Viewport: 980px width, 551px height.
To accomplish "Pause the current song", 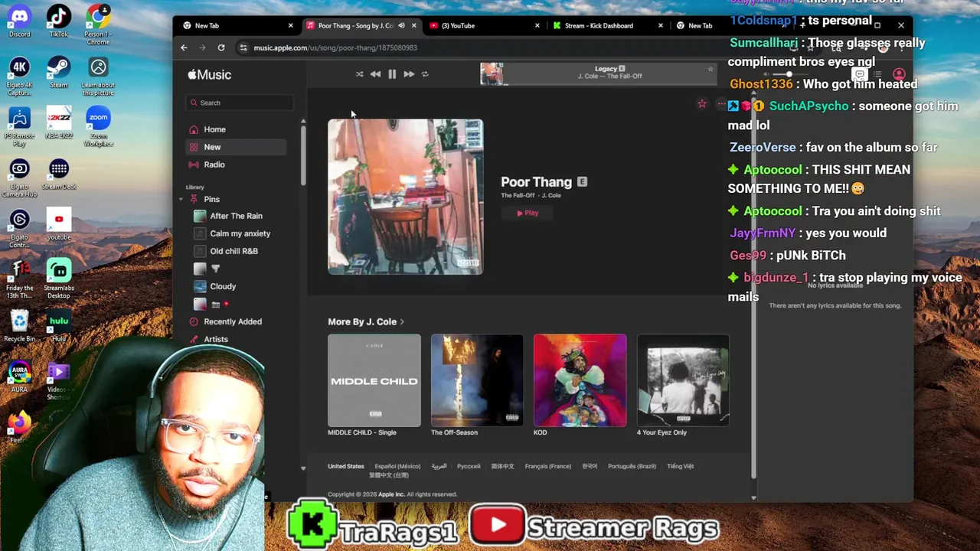I will 392,74.
